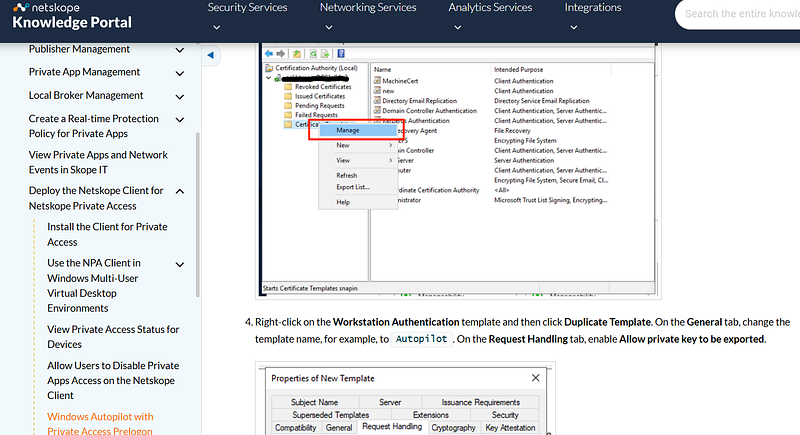Select the Failed Requests folder

[311, 115]
